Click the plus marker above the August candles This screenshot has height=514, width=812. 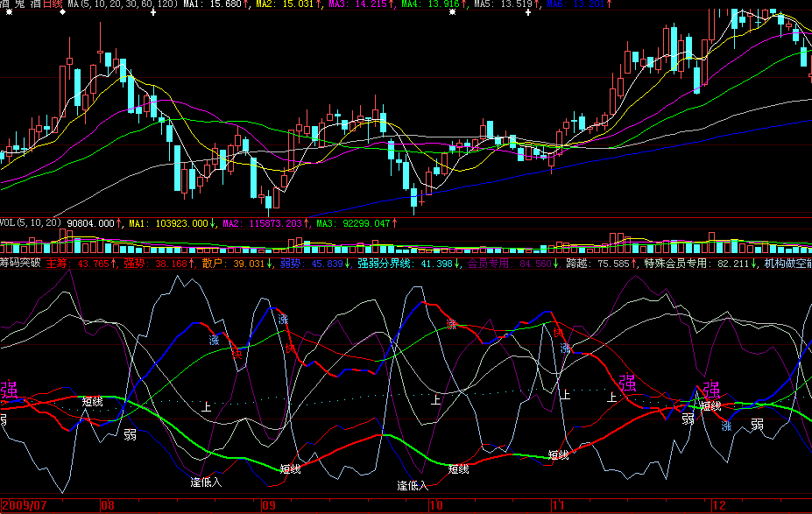pos(153,12)
